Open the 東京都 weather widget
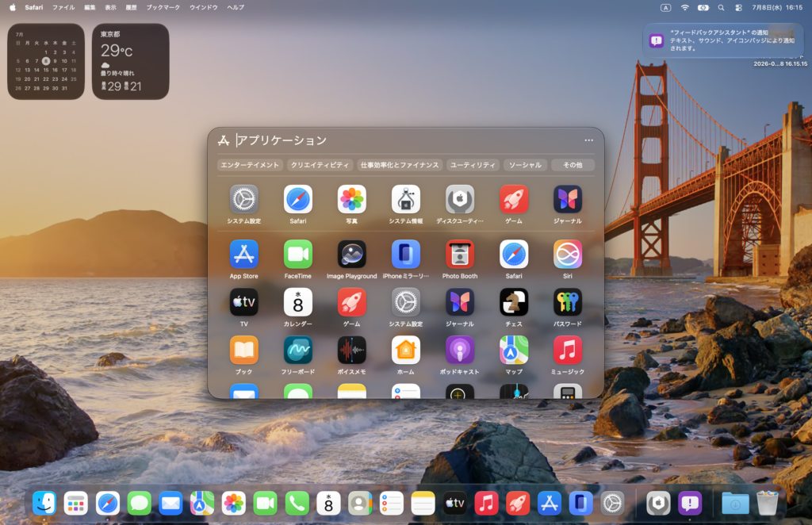 [131, 61]
